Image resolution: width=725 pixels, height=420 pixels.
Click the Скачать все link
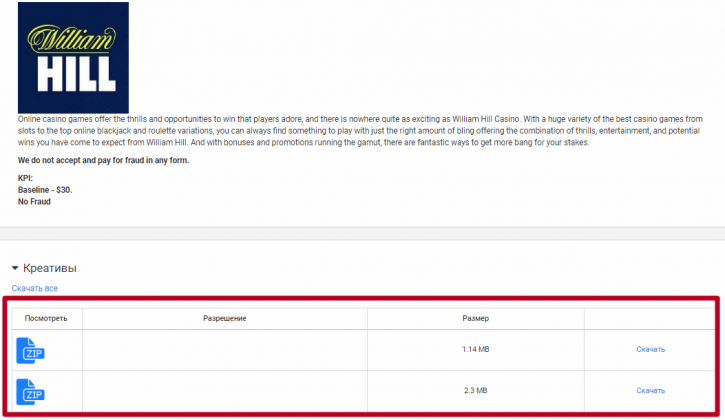coord(35,288)
